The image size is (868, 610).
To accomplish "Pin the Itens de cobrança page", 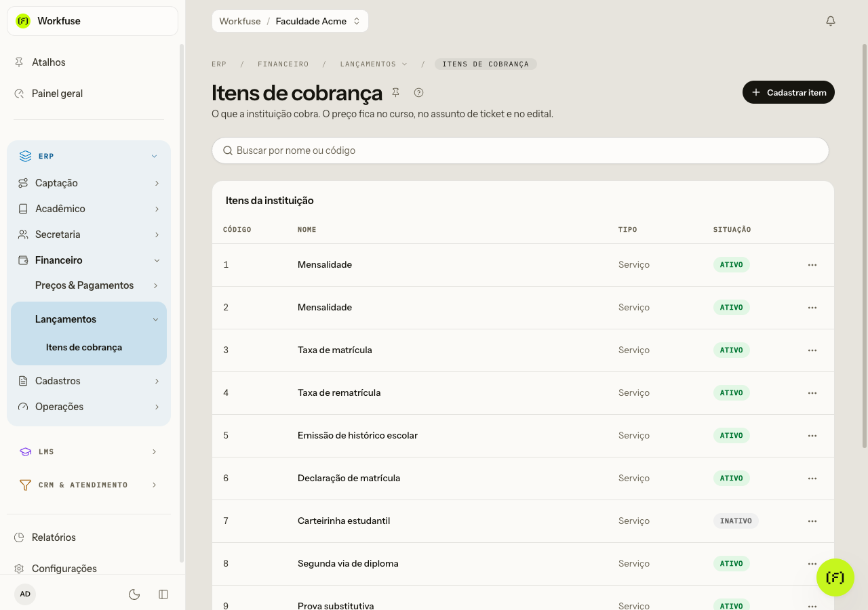I will coord(396,92).
